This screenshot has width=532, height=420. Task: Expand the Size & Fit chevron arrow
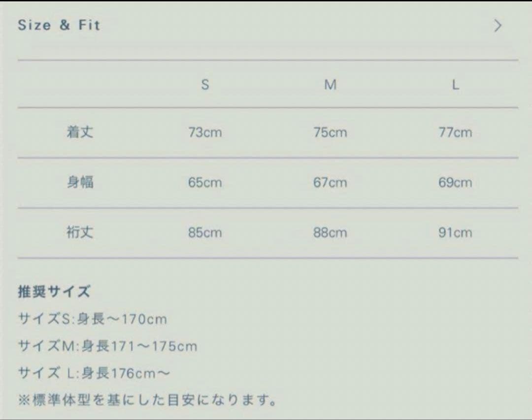point(498,26)
